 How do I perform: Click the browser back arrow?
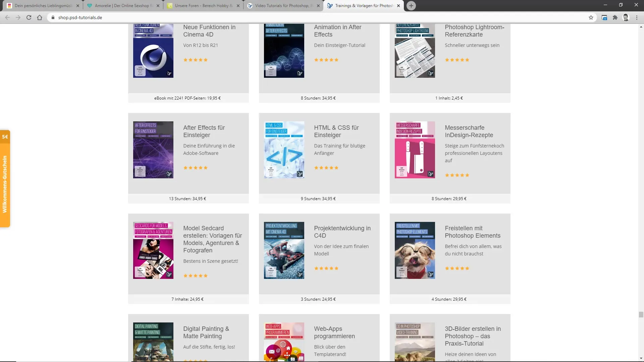pyautogui.click(x=7, y=17)
